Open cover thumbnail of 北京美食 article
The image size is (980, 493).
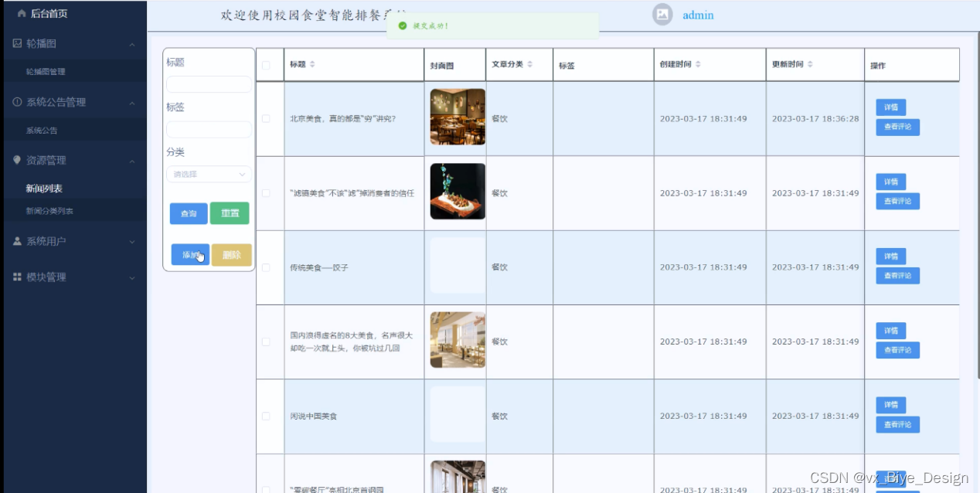(458, 117)
